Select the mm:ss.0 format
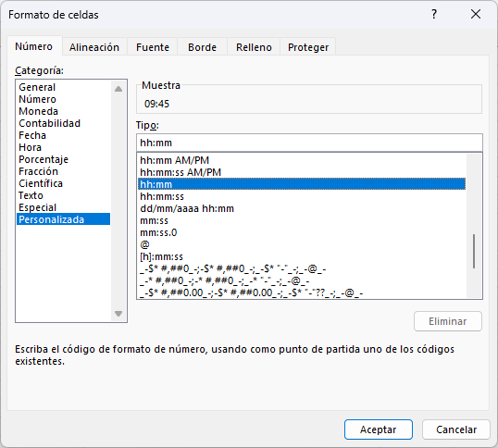 click(x=302, y=232)
